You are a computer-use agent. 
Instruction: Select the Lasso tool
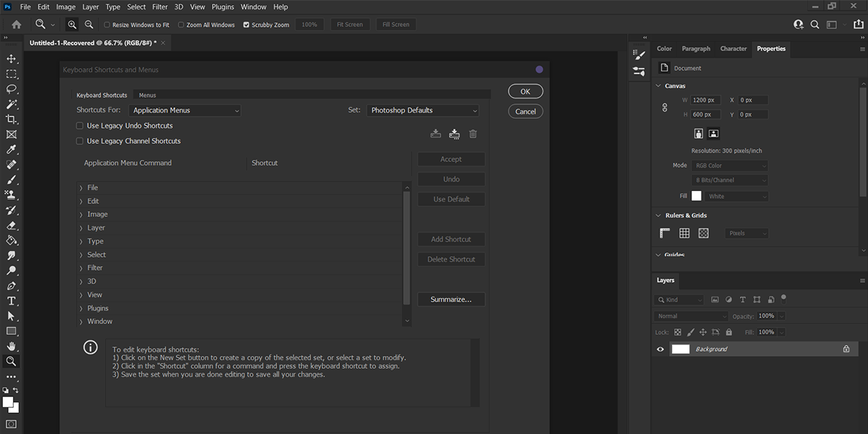(11, 89)
